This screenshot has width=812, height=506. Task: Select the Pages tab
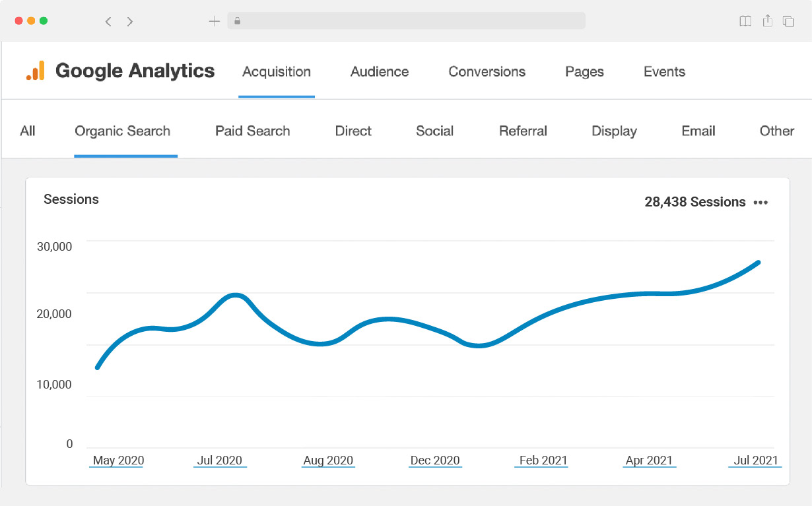(584, 72)
